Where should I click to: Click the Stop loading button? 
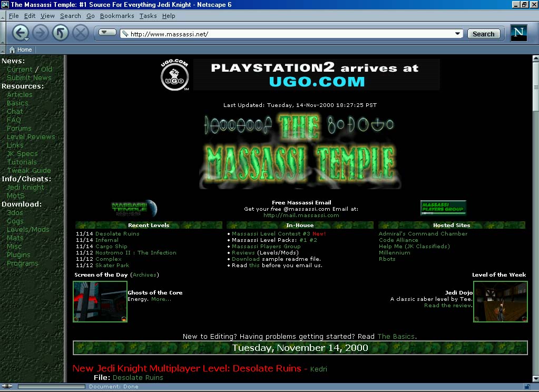81,33
